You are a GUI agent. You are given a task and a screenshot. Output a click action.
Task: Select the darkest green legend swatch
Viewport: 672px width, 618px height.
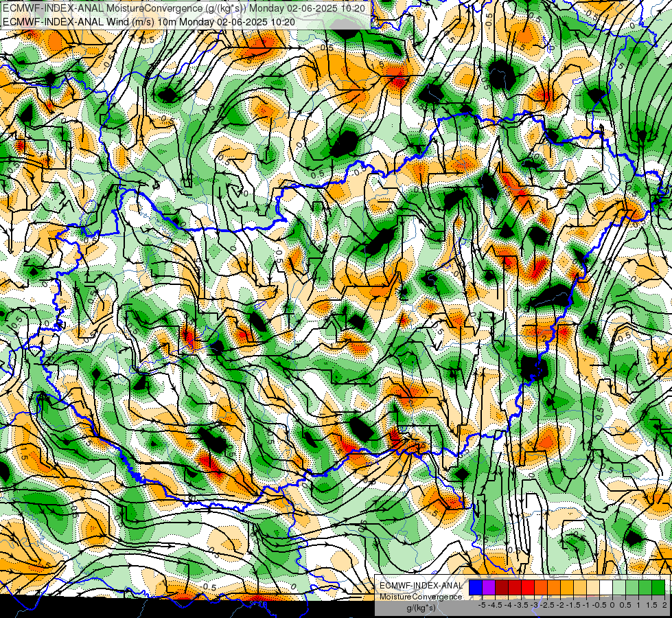(658, 587)
